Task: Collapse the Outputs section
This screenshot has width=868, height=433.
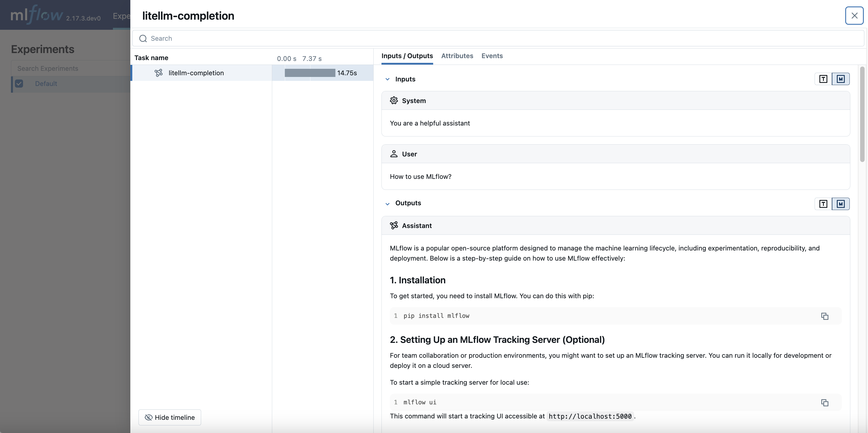Action: 387,204
